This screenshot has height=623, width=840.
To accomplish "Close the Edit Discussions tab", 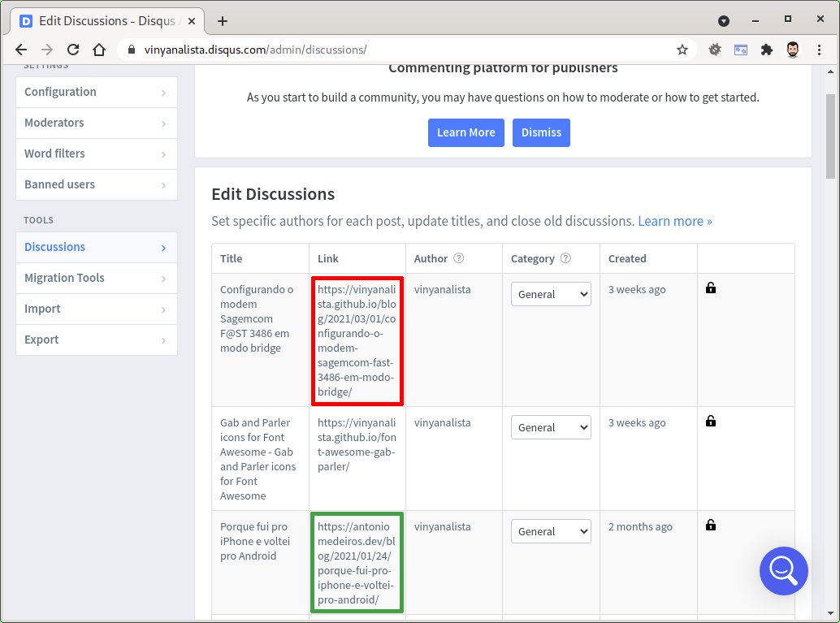I will pyautogui.click(x=192, y=21).
